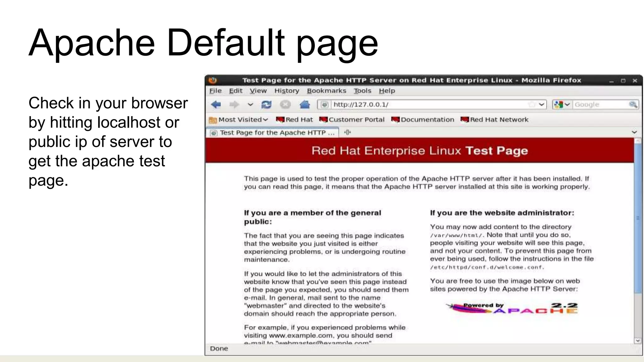This screenshot has height=362, width=644.
Task: Expand the address bar URL history dropdown
Action: coord(541,105)
